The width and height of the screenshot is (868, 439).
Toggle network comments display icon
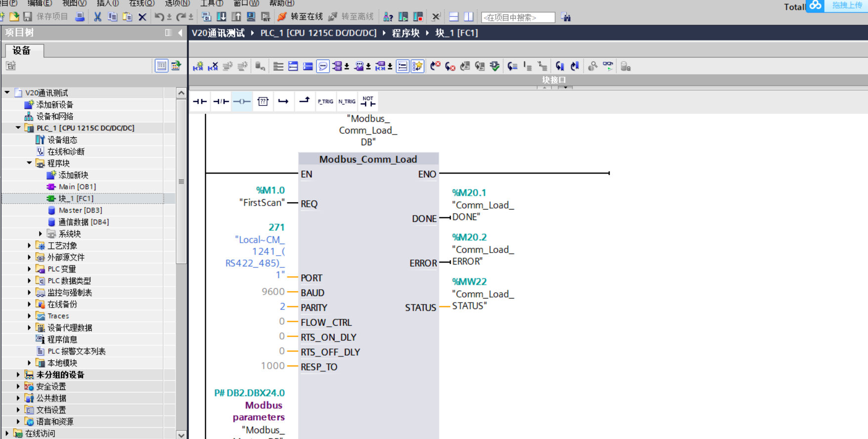tap(323, 66)
